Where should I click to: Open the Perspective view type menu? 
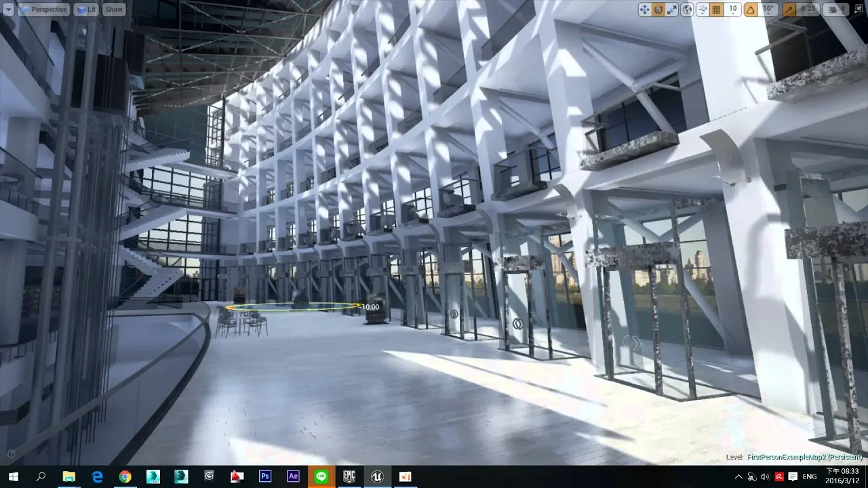coord(44,9)
